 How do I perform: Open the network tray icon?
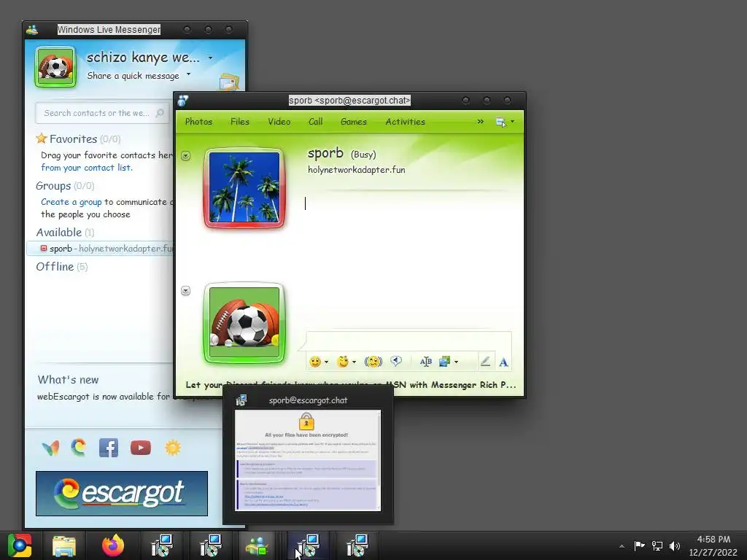click(x=657, y=545)
